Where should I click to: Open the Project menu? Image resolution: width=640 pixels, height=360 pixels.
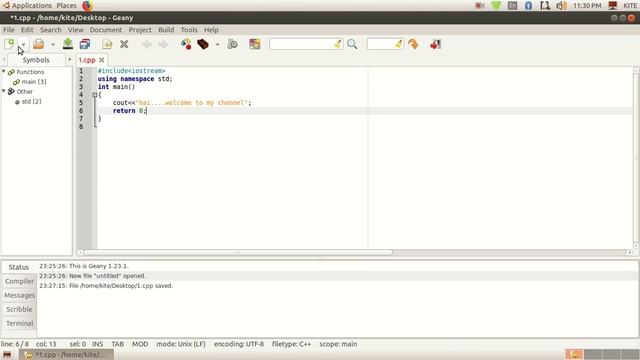click(x=140, y=30)
